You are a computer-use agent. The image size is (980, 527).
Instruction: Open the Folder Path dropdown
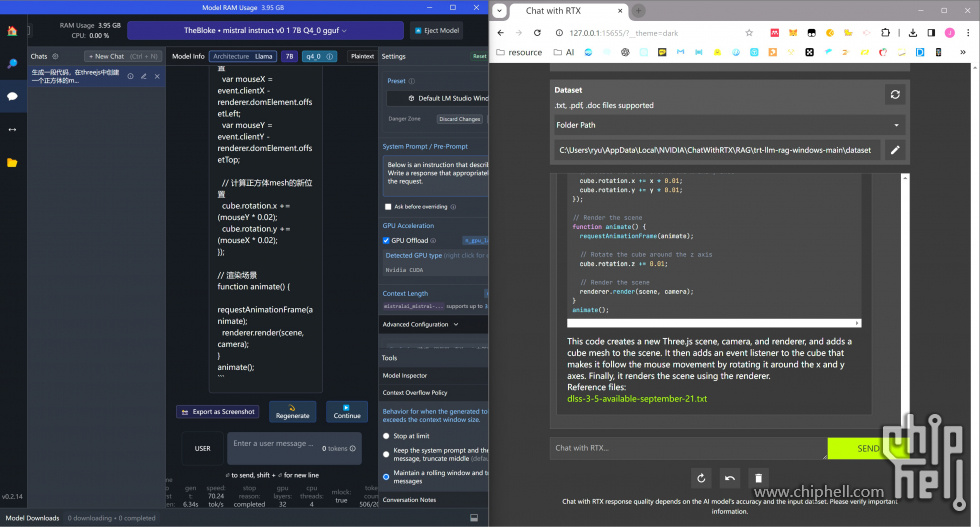728,125
